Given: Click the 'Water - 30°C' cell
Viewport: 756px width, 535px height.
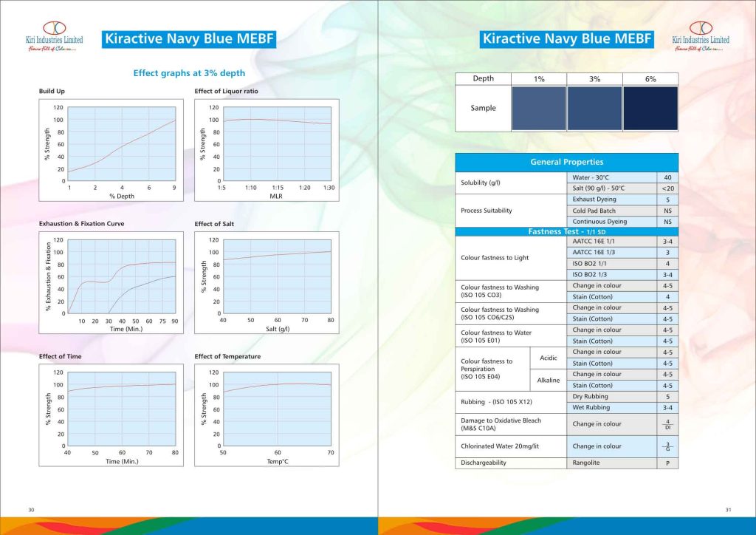Looking at the screenshot, I should [x=612, y=177].
